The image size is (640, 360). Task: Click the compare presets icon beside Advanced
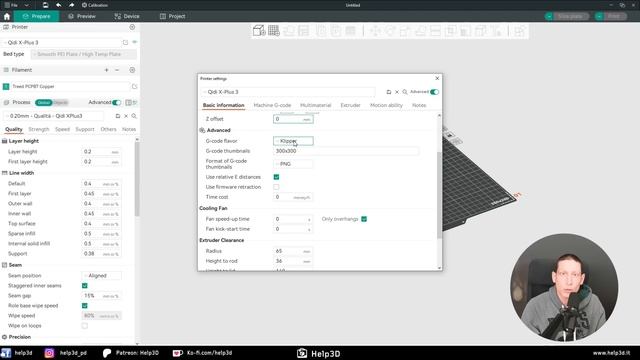click(x=129, y=102)
